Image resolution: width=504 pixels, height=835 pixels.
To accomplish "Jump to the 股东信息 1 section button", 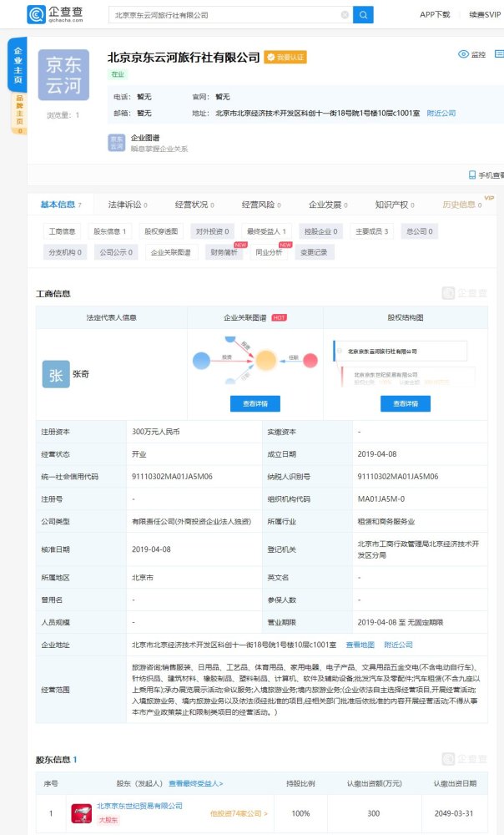I will pyautogui.click(x=109, y=231).
